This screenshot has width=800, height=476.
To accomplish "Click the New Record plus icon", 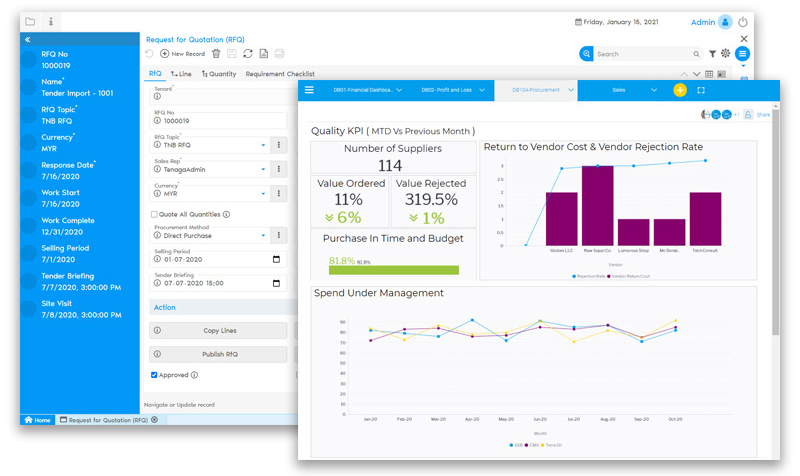I will point(165,53).
